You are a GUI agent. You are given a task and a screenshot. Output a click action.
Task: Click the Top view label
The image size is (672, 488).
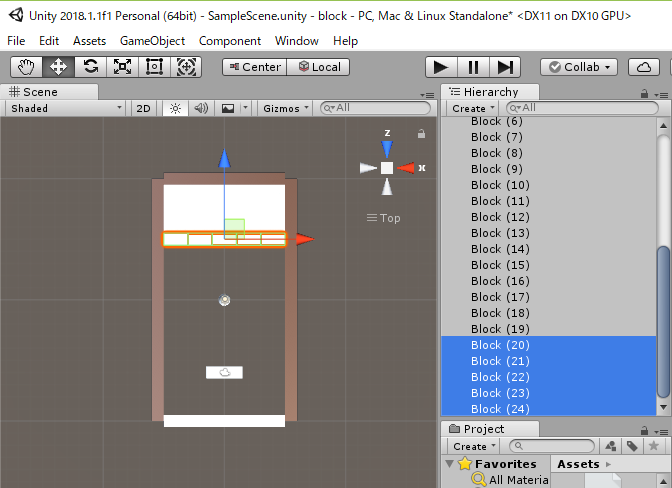390,218
